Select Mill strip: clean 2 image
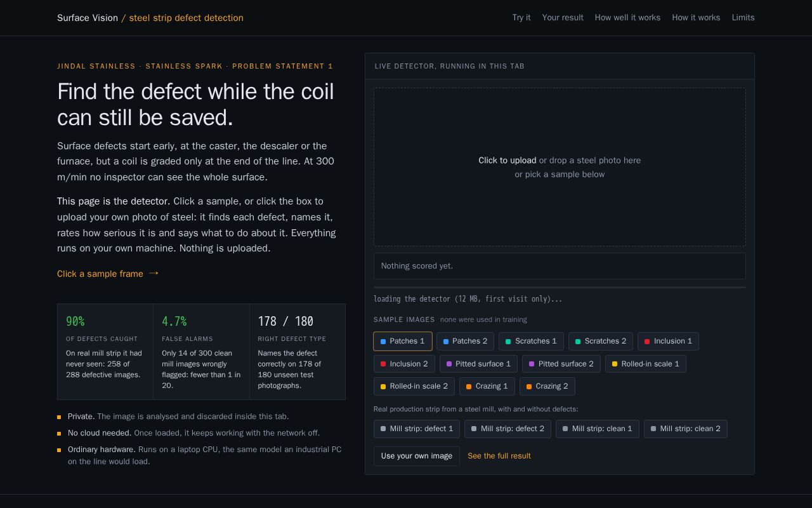Viewport: 812px width, 508px height. click(686, 429)
